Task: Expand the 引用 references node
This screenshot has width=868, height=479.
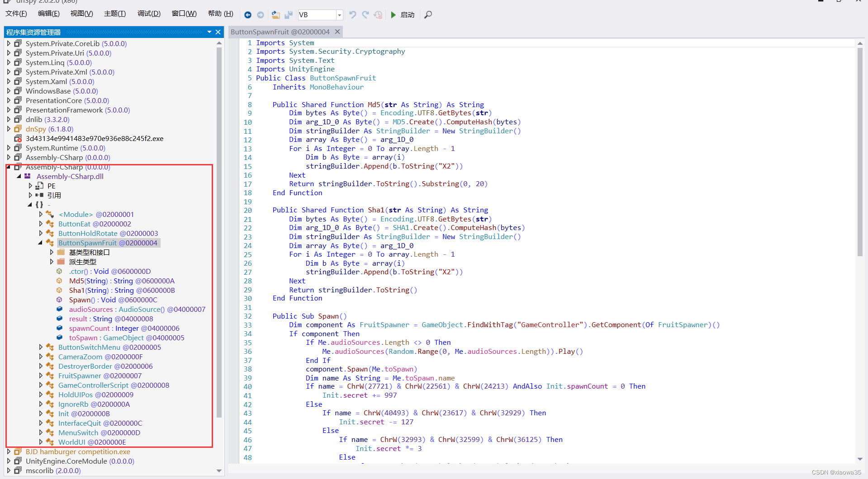Action: [30, 195]
